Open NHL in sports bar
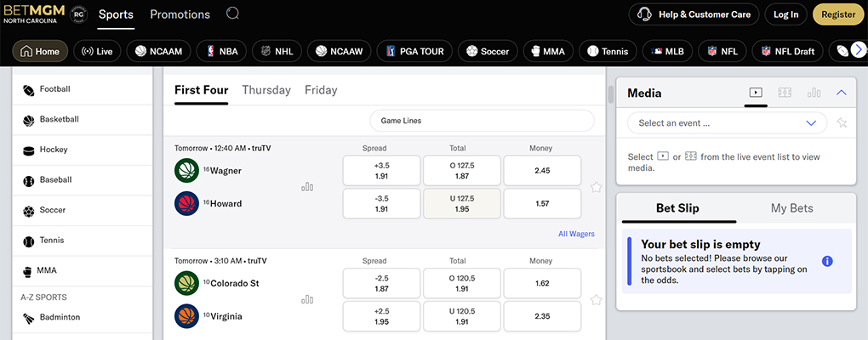Image resolution: width=868 pixels, height=340 pixels. coord(277,51)
